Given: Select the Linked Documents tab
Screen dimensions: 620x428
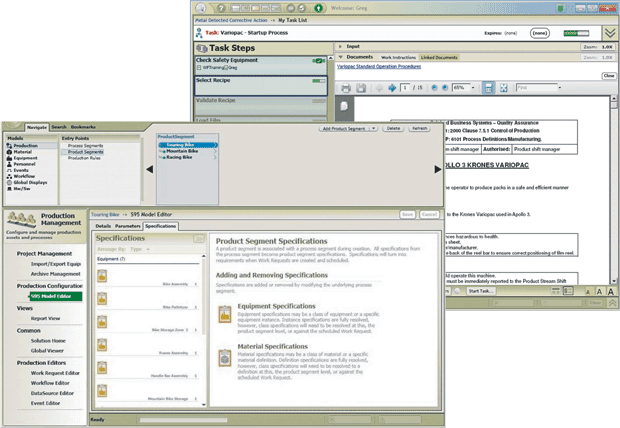Looking at the screenshot, I should click(439, 57).
